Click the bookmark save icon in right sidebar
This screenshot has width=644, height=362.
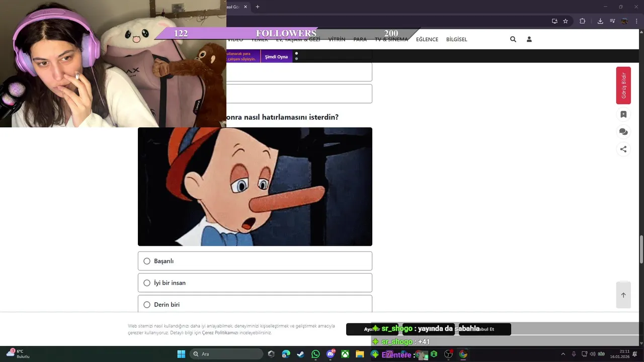coord(623,114)
